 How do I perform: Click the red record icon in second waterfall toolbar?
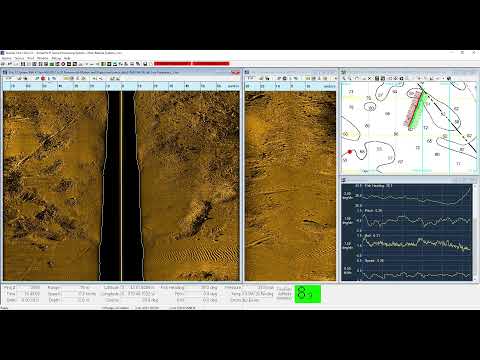pyautogui.click(x=285, y=78)
